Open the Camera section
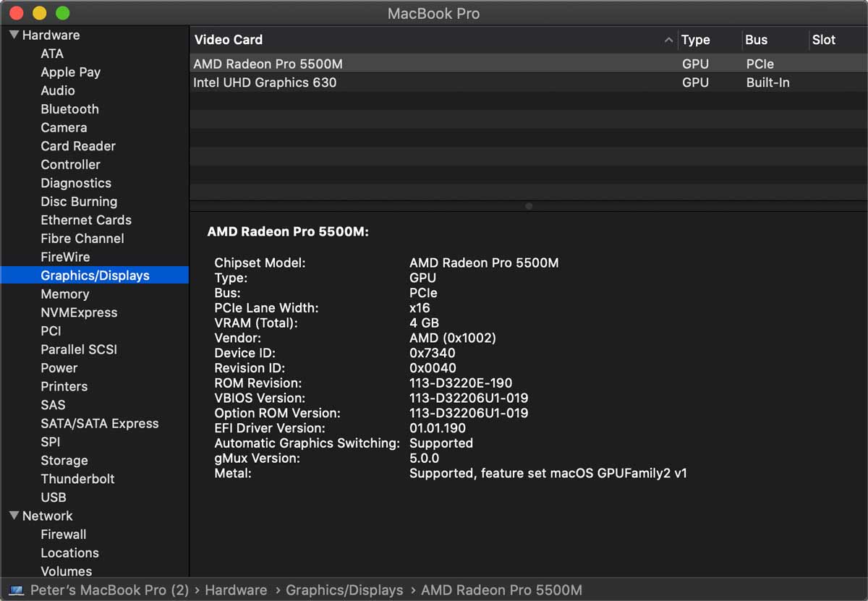Screen dimensions: 868x601 click(x=64, y=127)
